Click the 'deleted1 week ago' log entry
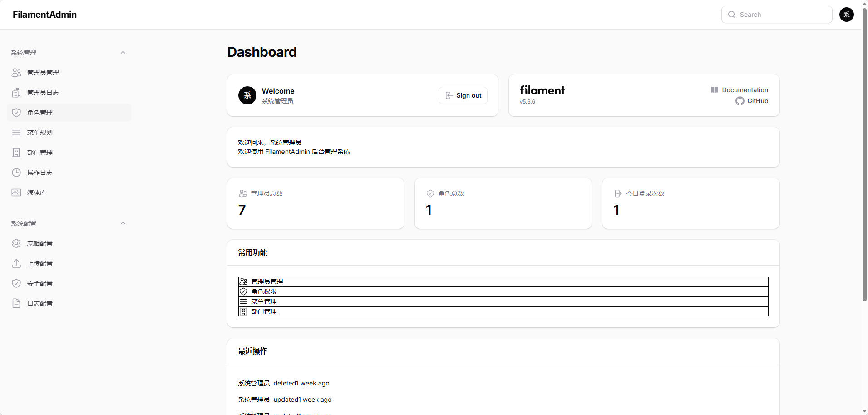The width and height of the screenshot is (868, 415). pos(301,383)
